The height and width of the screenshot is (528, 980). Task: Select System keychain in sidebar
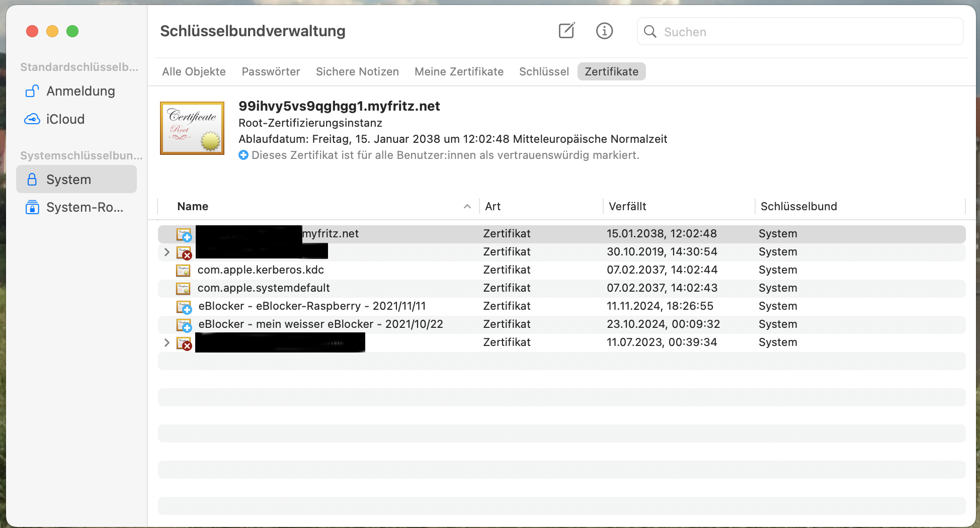point(76,180)
